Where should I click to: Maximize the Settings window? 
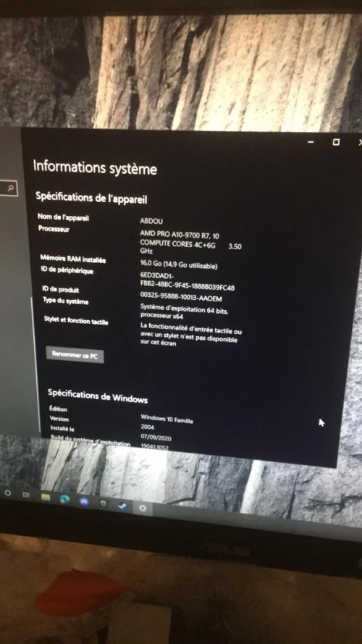click(336, 142)
